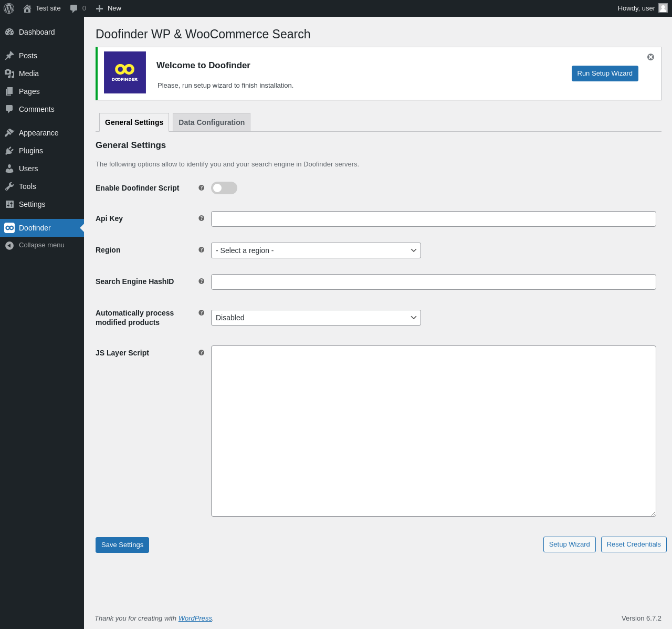This screenshot has width=672, height=629.
Task: Open the comments bubble in admin bar
Action: [x=78, y=8]
